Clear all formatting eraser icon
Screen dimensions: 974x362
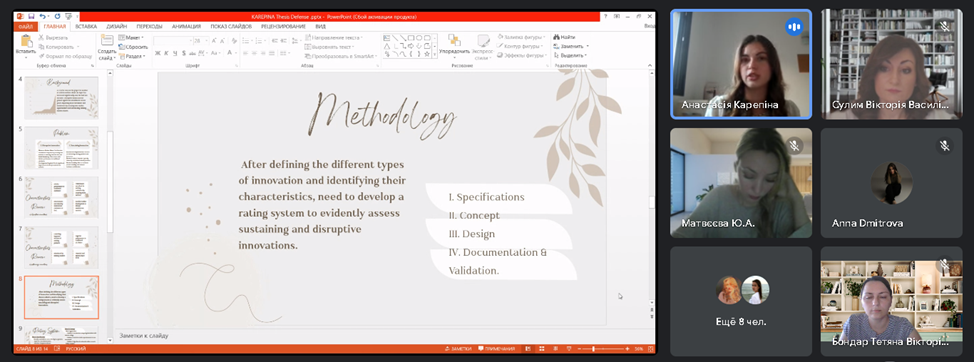pos(234,41)
